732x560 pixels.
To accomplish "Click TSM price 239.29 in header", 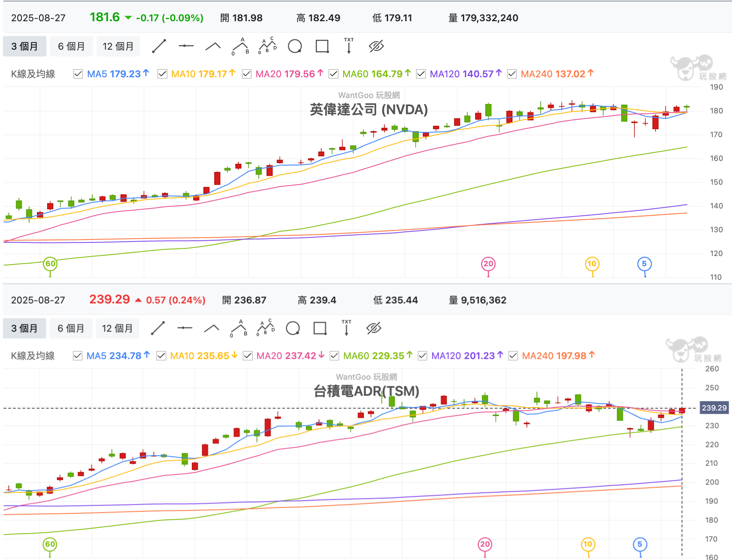I will 110,299.
